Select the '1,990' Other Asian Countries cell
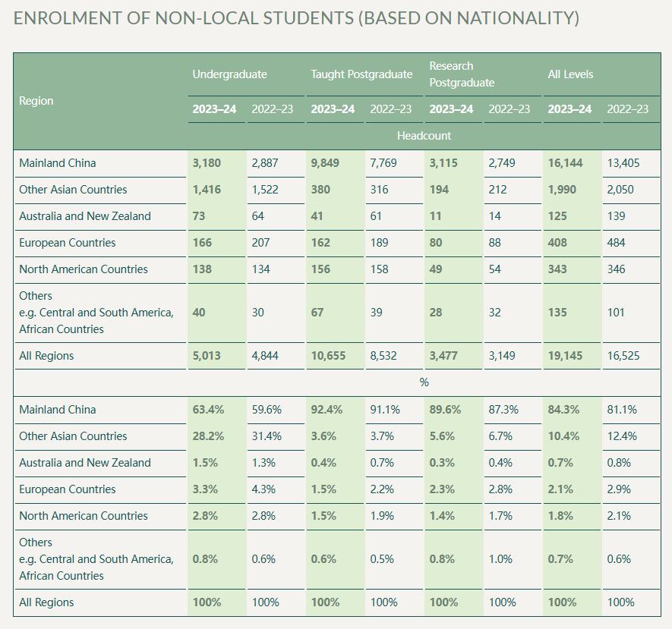672x629 pixels. 562,190
